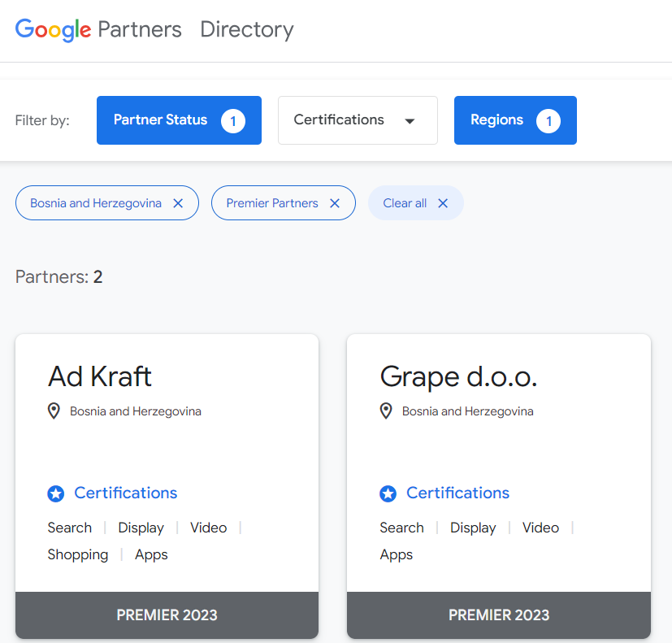Screen dimensions: 672x643
Task: Click Grape d.o.o. location pin icon
Action: (x=387, y=411)
